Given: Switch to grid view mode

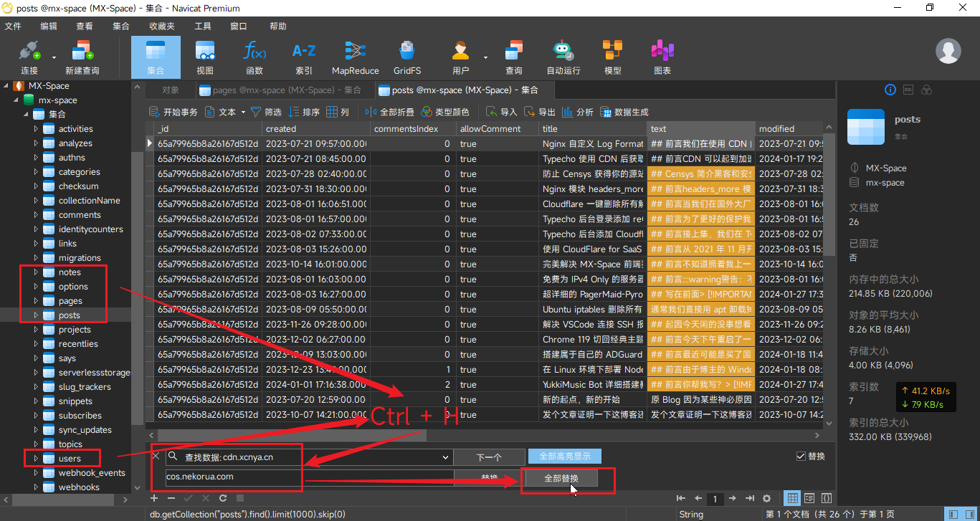Looking at the screenshot, I should pos(793,498).
